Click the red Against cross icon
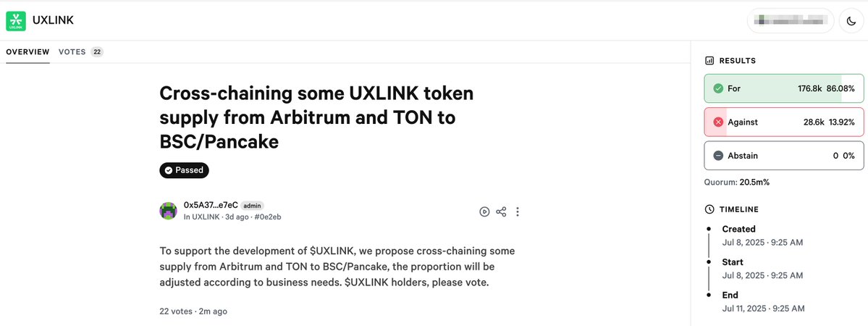The width and height of the screenshot is (868, 326). coord(719,122)
